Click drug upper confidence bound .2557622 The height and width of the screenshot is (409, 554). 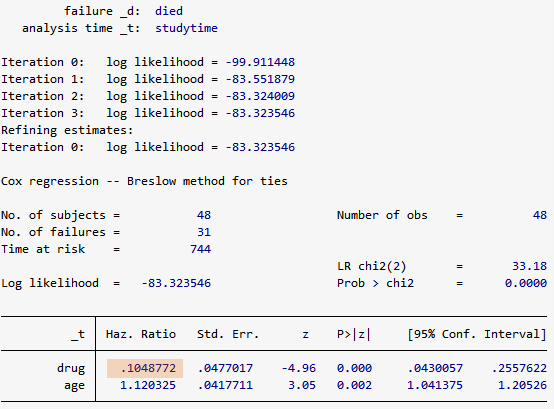coord(519,368)
